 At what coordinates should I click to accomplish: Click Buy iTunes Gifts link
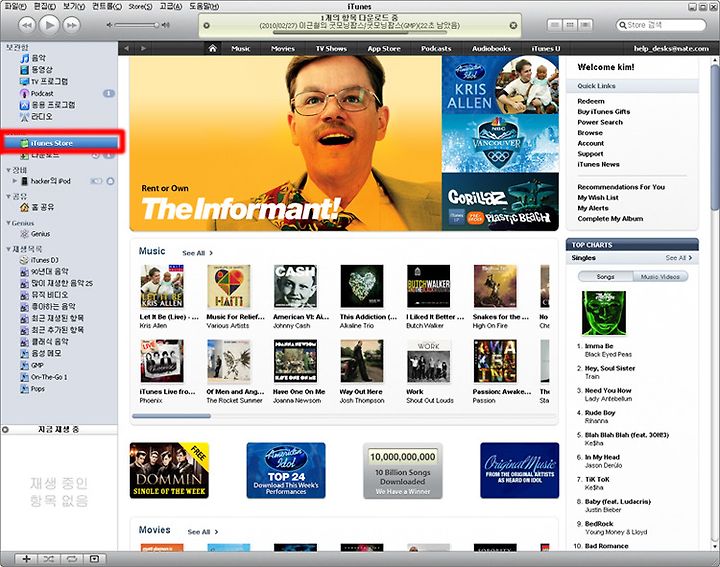(x=603, y=112)
